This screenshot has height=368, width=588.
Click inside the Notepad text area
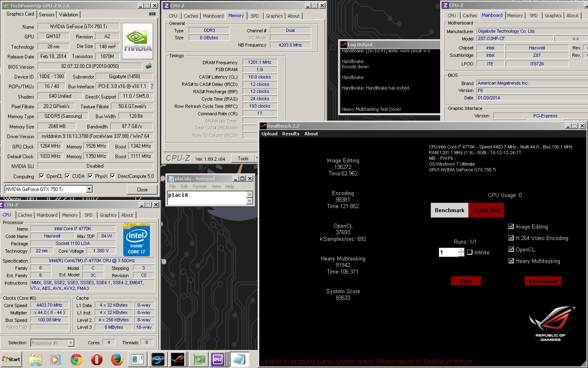click(x=207, y=198)
